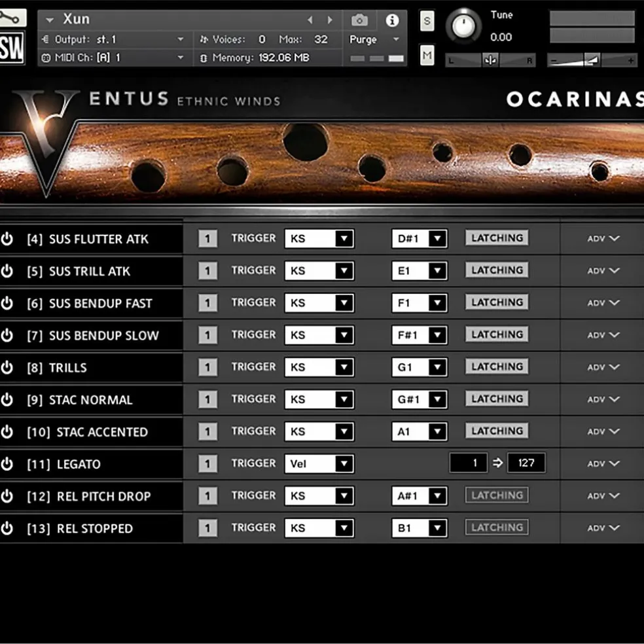Open G#1 keyswitch note dropdown
644x644 pixels.
[420, 399]
